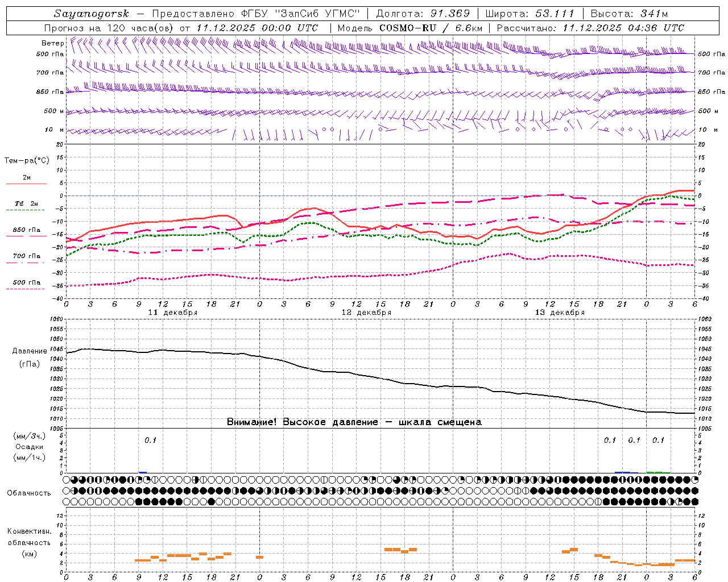Click '-40' on the left temperature axis
The height and width of the screenshot is (582, 728).
click(59, 298)
